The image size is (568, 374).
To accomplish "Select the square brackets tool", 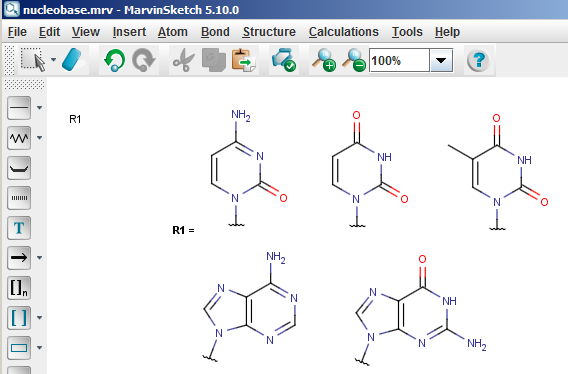I will click(19, 318).
